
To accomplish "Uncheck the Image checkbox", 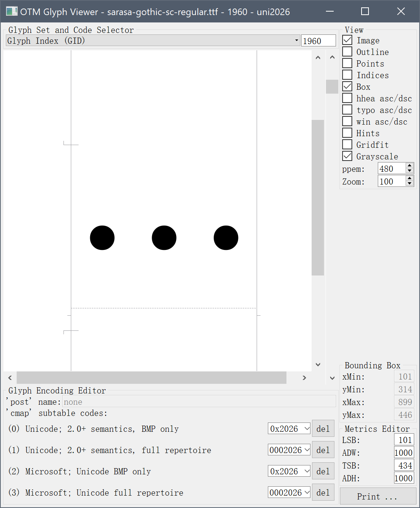I will point(347,40).
